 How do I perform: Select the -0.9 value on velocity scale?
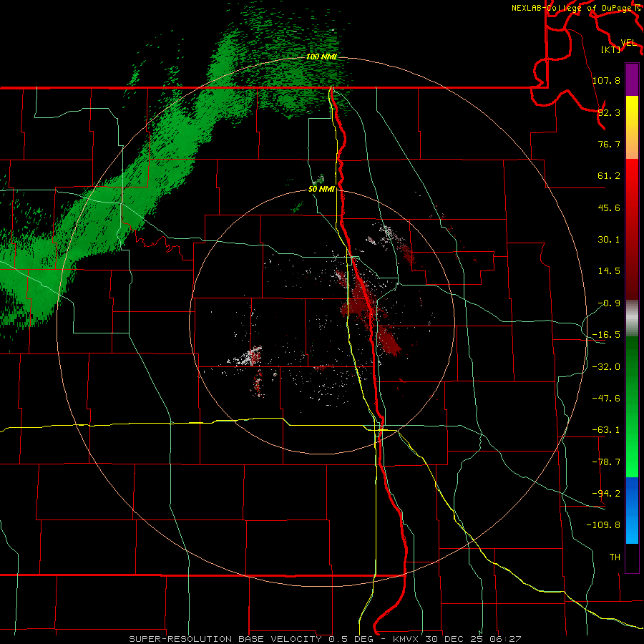609,303
